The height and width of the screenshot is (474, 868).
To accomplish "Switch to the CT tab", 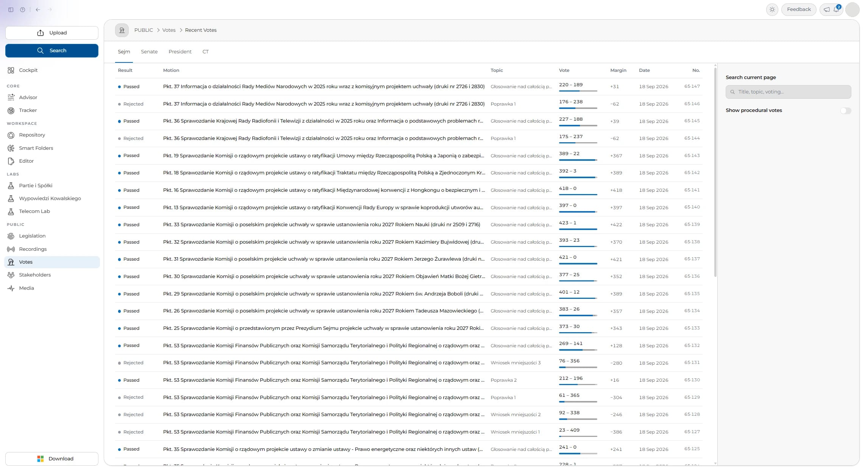I will (206, 51).
